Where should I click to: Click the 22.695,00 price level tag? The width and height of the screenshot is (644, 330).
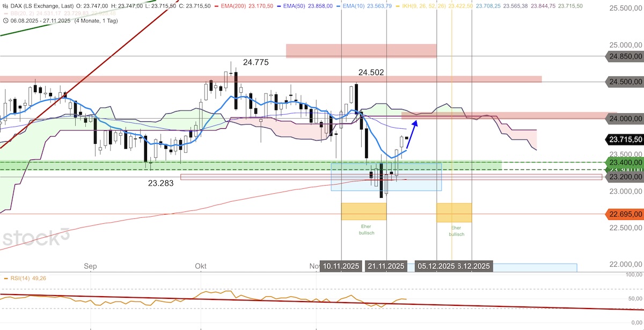click(x=625, y=214)
